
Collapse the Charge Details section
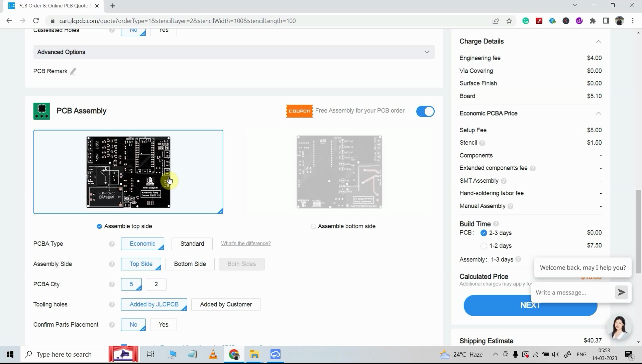[598, 42]
